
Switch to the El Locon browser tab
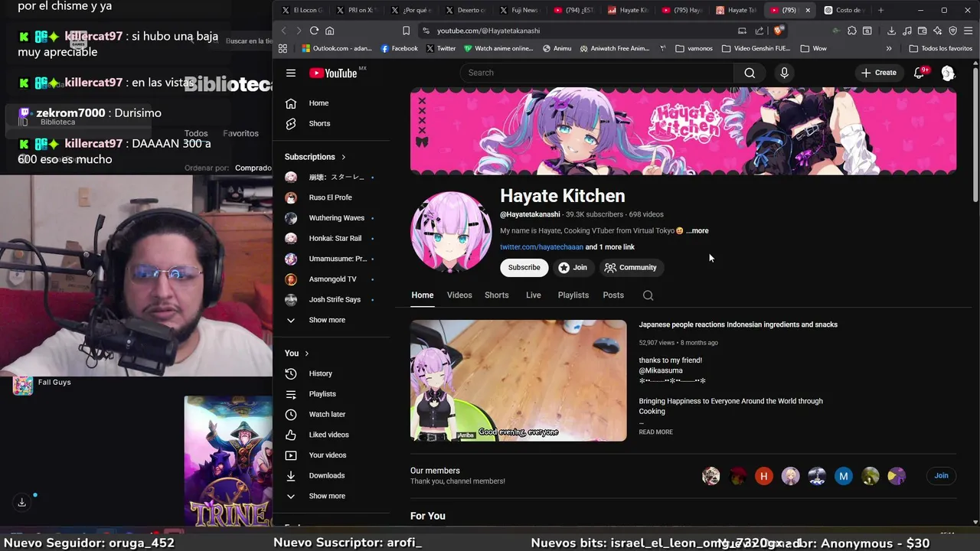(x=302, y=10)
